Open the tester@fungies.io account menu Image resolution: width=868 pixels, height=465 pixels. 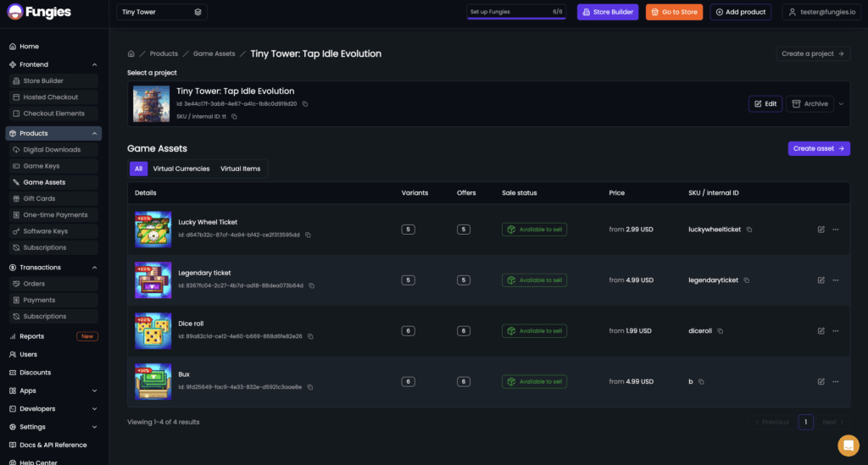pyautogui.click(x=821, y=12)
